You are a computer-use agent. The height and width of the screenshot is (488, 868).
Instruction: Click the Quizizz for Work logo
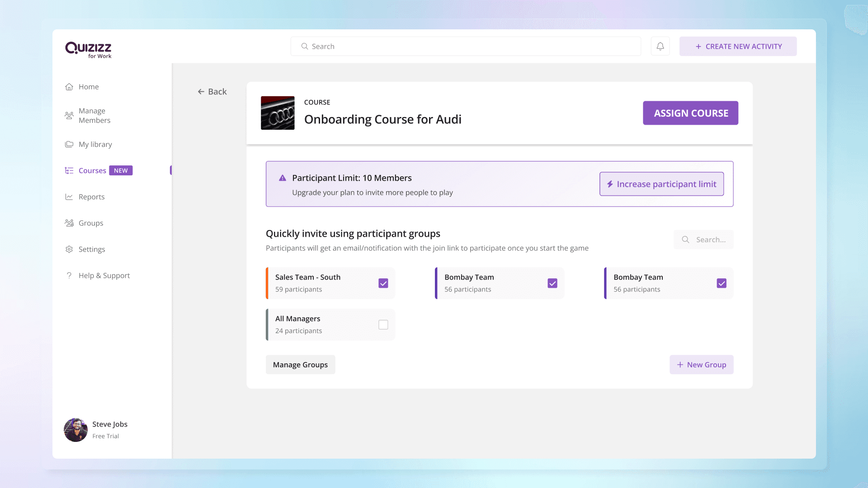pos(89,49)
